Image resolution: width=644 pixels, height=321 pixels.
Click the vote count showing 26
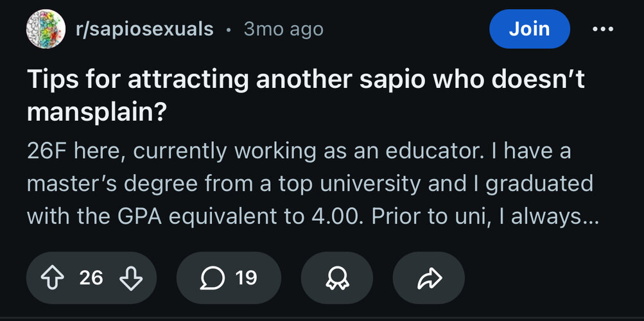tap(91, 277)
